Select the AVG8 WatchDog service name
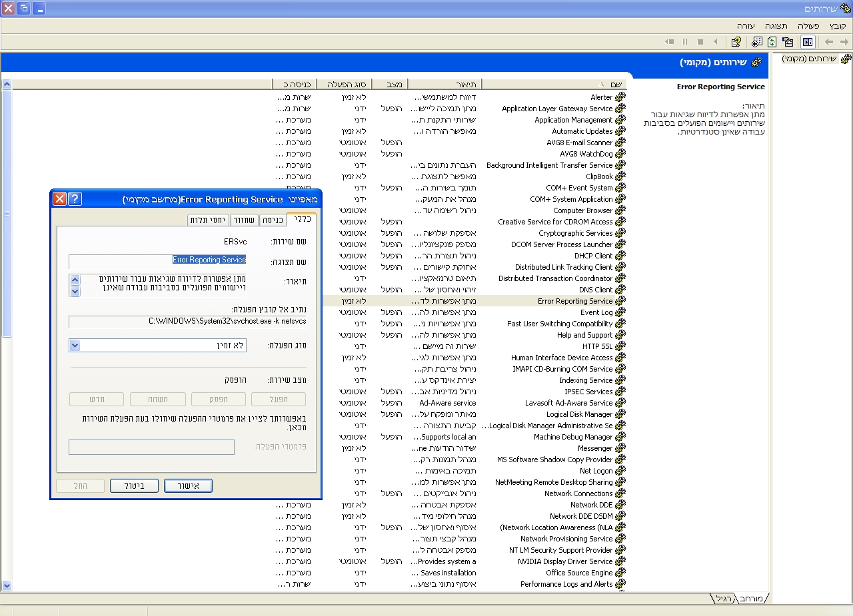This screenshot has width=853, height=616. click(586, 154)
